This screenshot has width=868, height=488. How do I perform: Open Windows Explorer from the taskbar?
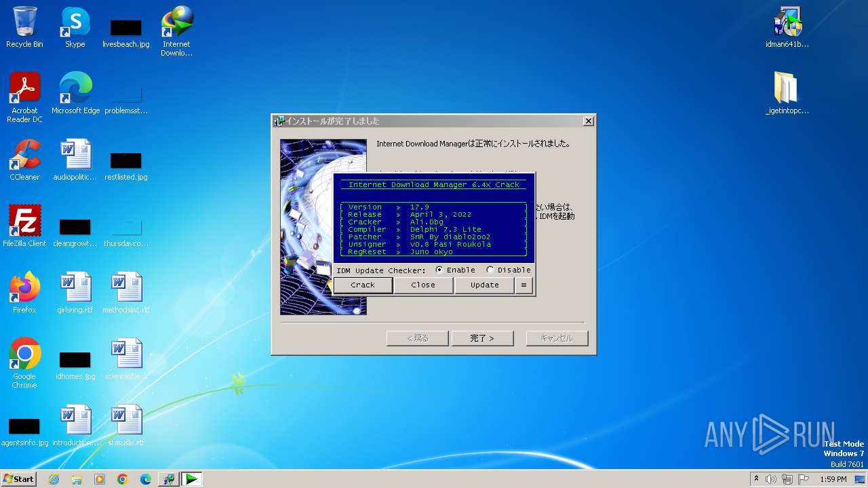pos(77,479)
